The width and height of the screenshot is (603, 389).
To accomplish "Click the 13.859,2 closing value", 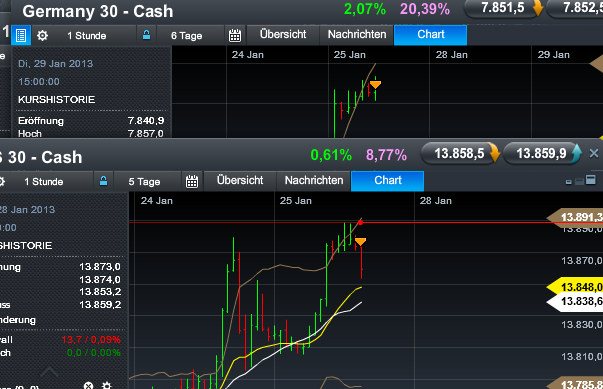I will pyautogui.click(x=100, y=305).
